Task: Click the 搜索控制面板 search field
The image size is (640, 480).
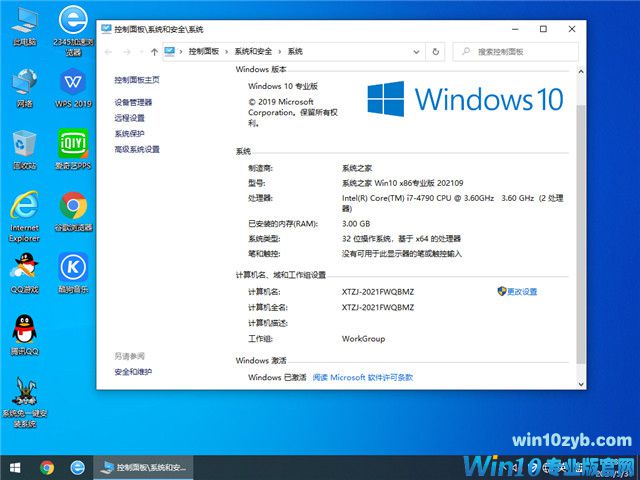Action: (x=516, y=52)
